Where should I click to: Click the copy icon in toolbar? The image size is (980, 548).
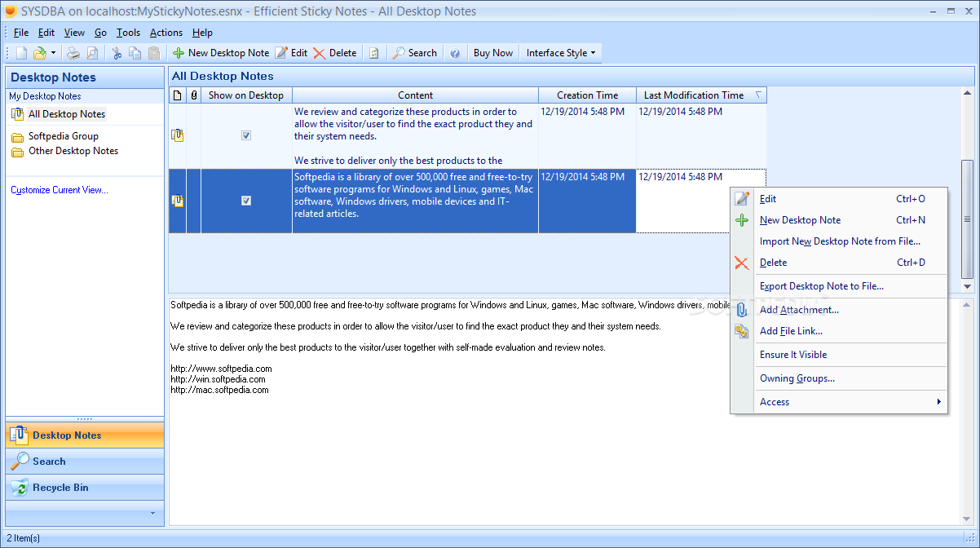(x=135, y=53)
